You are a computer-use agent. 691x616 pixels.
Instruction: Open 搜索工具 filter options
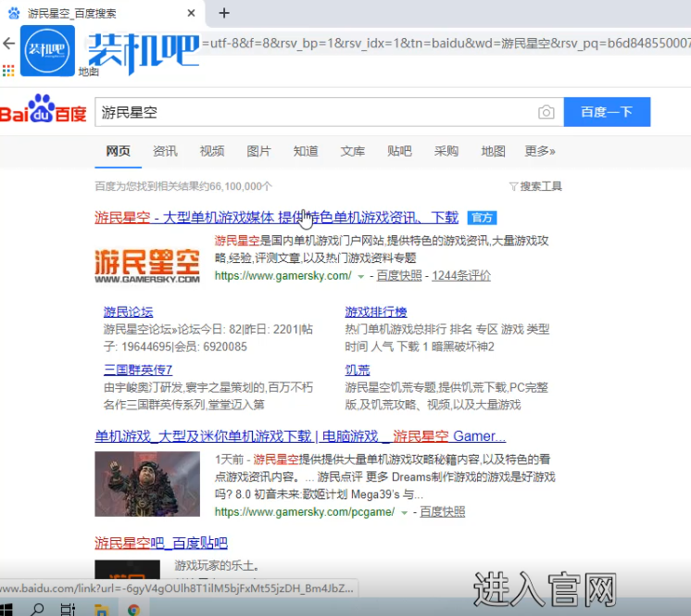[x=535, y=186]
